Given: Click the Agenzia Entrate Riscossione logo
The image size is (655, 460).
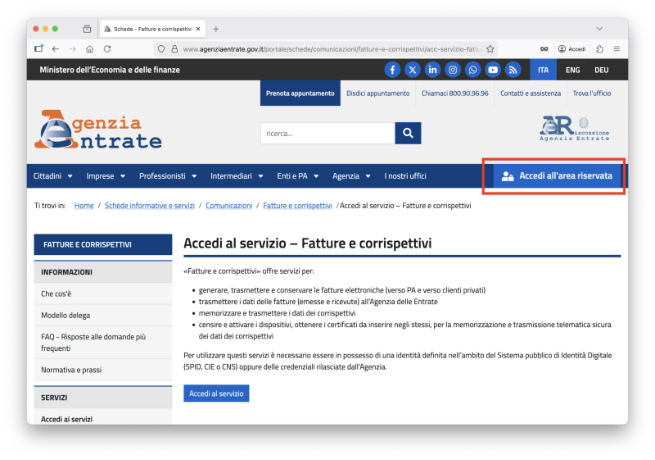Looking at the screenshot, I should tap(574, 128).
